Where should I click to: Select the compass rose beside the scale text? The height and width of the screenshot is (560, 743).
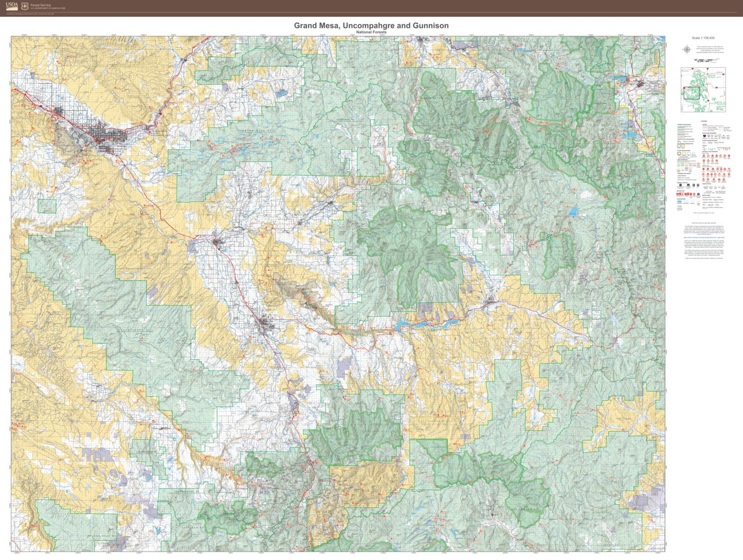tap(686, 49)
